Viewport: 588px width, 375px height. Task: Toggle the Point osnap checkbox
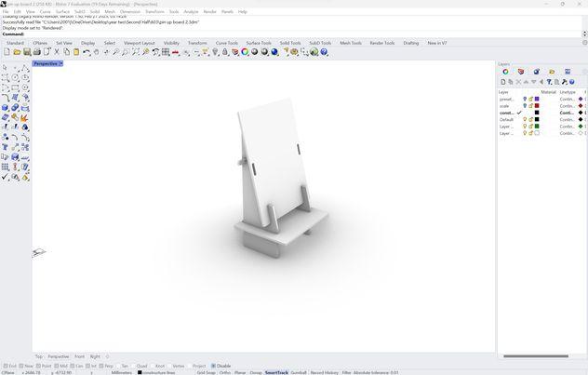[38, 366]
